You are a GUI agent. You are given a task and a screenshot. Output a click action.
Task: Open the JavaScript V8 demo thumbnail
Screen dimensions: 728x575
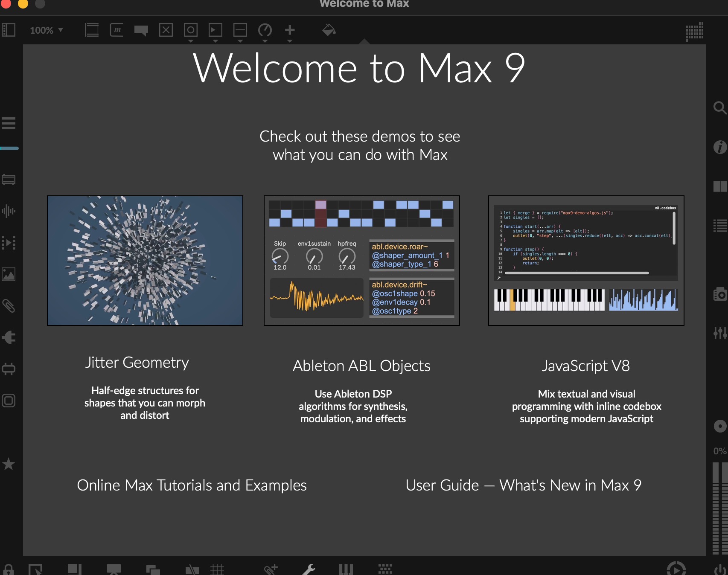586,261
